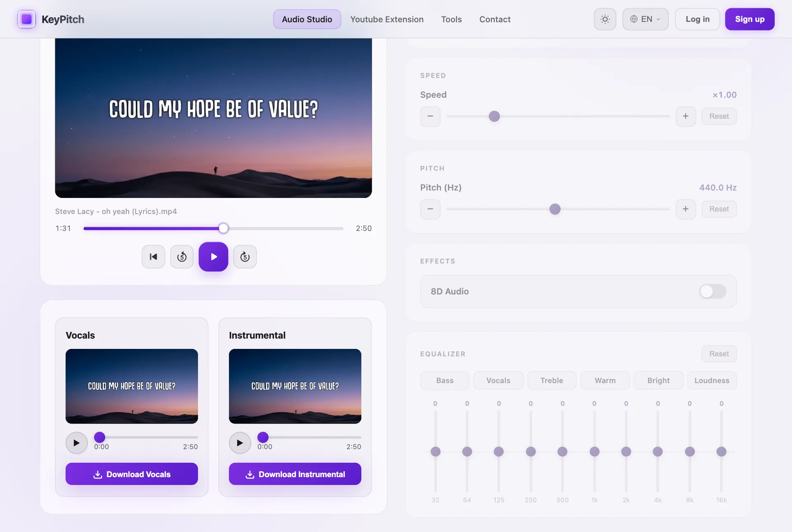Click the Log in button
The height and width of the screenshot is (532, 792).
click(698, 19)
